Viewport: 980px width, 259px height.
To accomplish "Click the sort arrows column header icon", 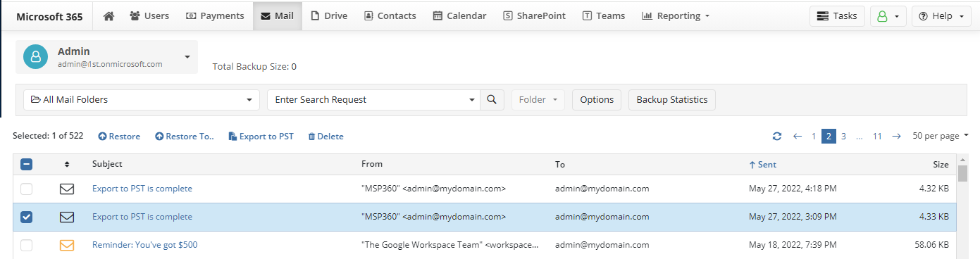I will tap(67, 164).
